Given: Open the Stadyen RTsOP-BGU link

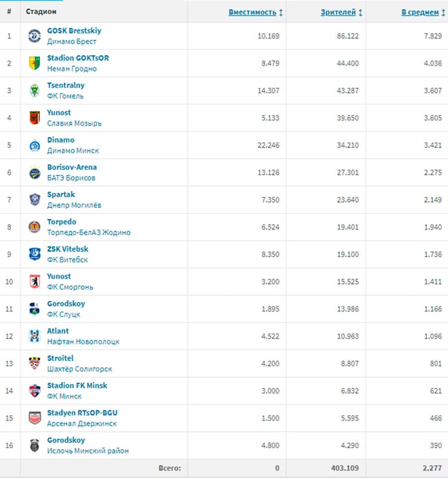Looking at the screenshot, I should tap(82, 413).
